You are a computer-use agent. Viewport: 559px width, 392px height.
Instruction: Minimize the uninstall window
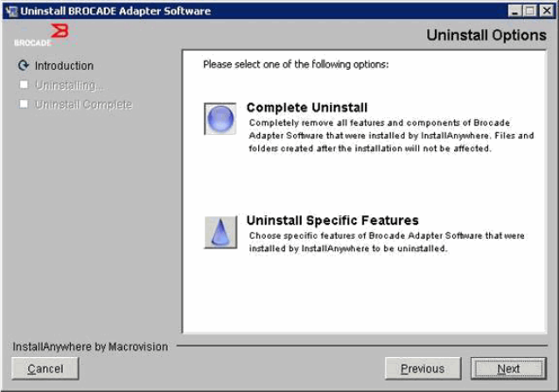coord(514,11)
